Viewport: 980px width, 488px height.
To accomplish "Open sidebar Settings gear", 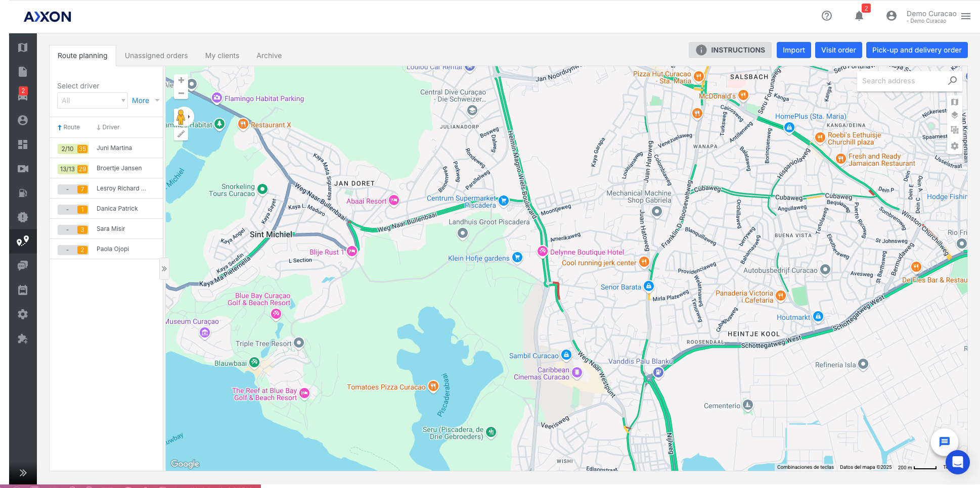I will click(23, 314).
